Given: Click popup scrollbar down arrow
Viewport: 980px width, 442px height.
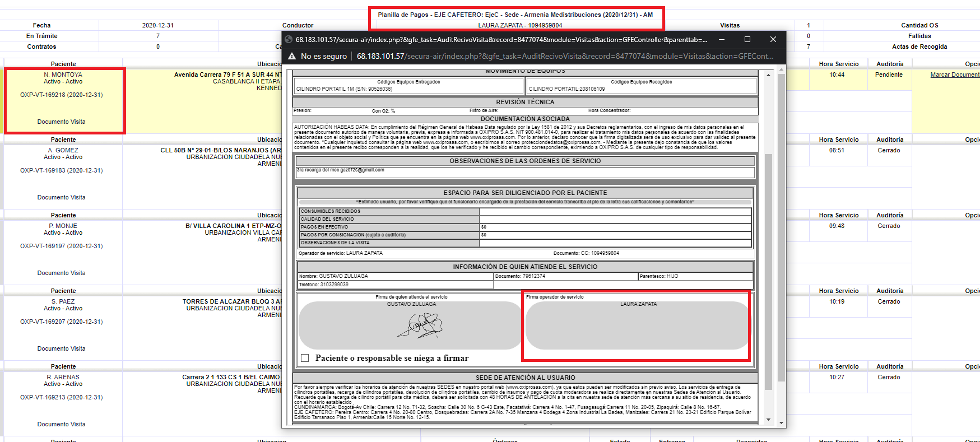Looking at the screenshot, I should (768, 420).
